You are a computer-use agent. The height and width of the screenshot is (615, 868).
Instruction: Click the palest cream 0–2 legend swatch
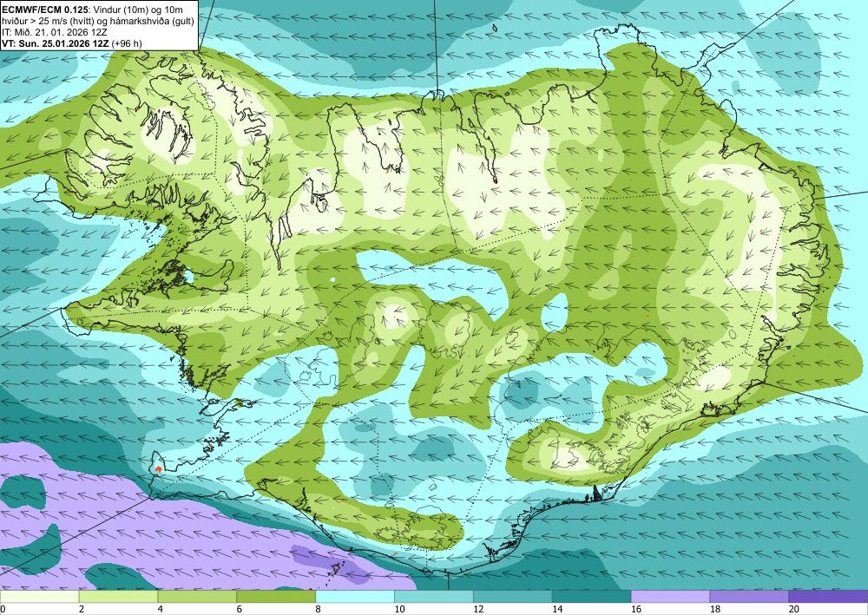click(x=39, y=597)
